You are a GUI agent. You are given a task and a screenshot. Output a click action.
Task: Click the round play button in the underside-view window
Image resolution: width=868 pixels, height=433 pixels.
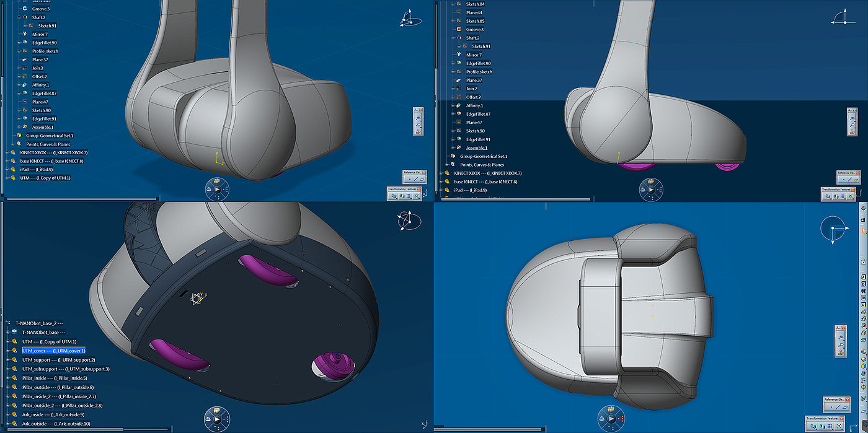tap(216, 419)
